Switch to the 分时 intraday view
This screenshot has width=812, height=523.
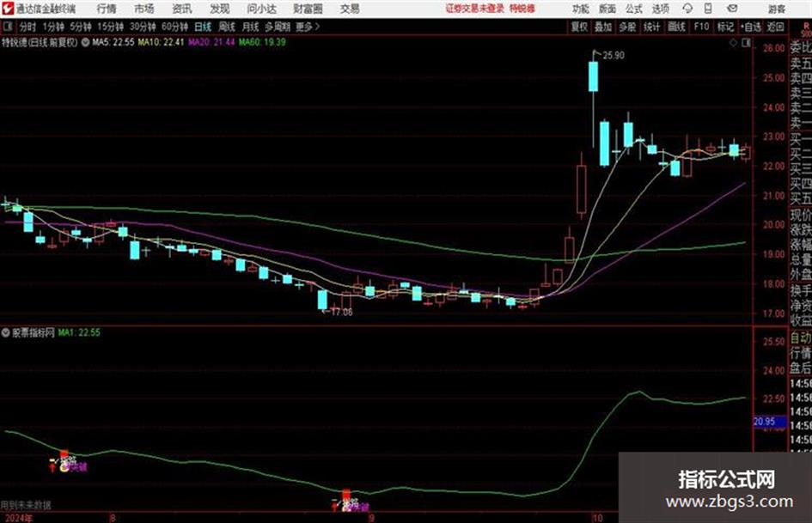coord(28,27)
